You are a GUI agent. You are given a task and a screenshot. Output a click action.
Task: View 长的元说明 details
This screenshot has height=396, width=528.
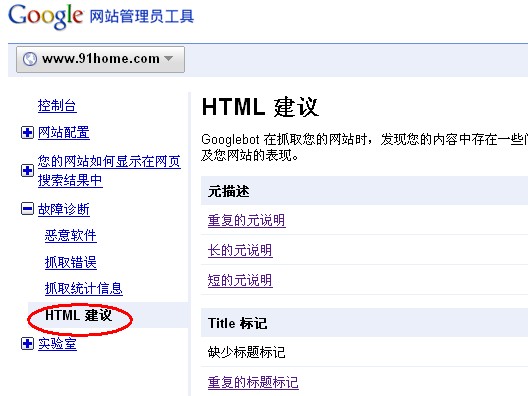point(240,250)
